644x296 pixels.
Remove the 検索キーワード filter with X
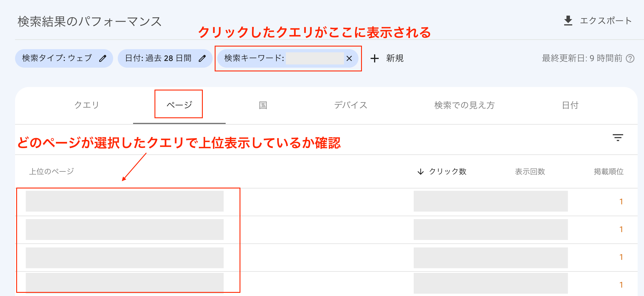click(x=349, y=58)
